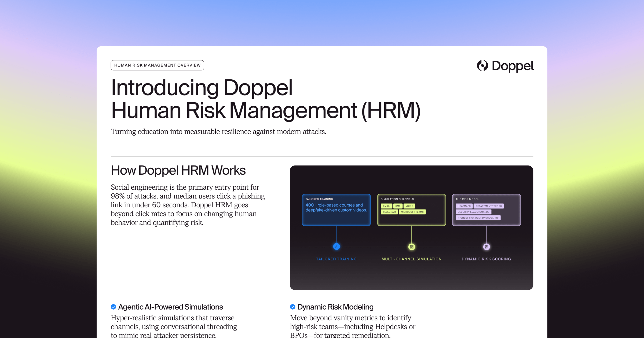This screenshot has width=644, height=338.
Task: Click the '400+ role-based courses' text
Action: point(336,207)
